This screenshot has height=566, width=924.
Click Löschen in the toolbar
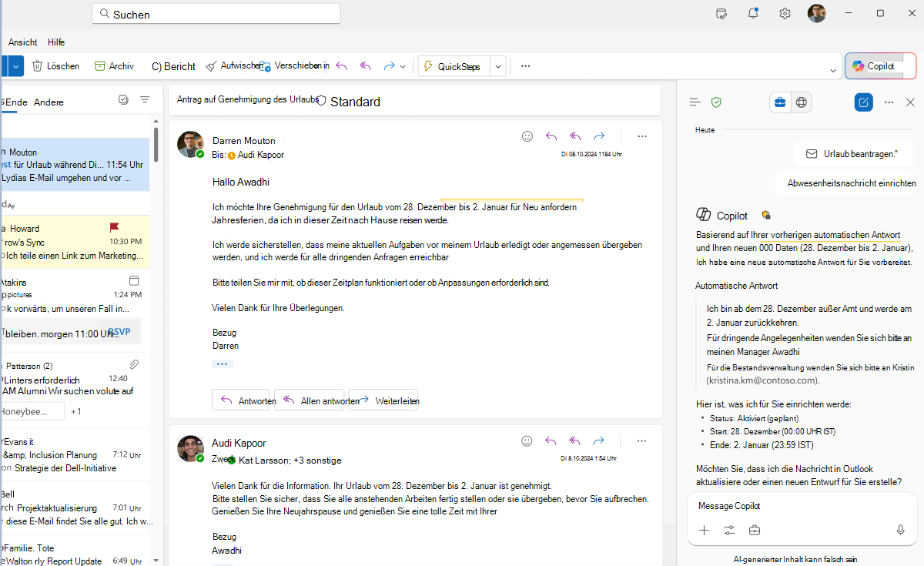coord(55,66)
